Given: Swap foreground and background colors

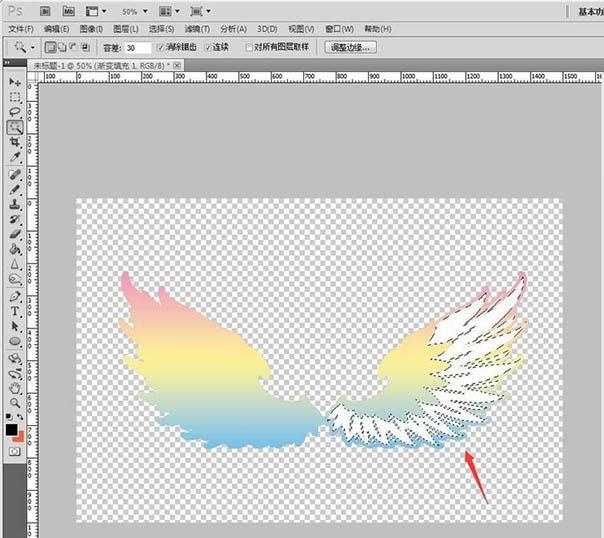Looking at the screenshot, I should pyautogui.click(x=20, y=417).
